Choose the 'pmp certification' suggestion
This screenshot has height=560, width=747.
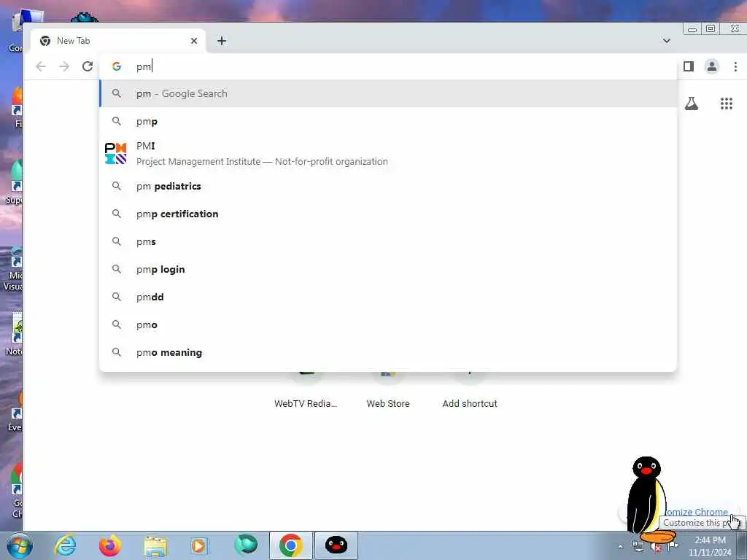pyautogui.click(x=388, y=214)
